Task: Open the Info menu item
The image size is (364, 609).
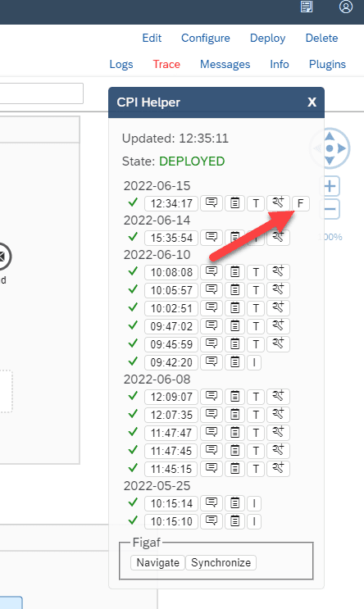Action: click(280, 64)
